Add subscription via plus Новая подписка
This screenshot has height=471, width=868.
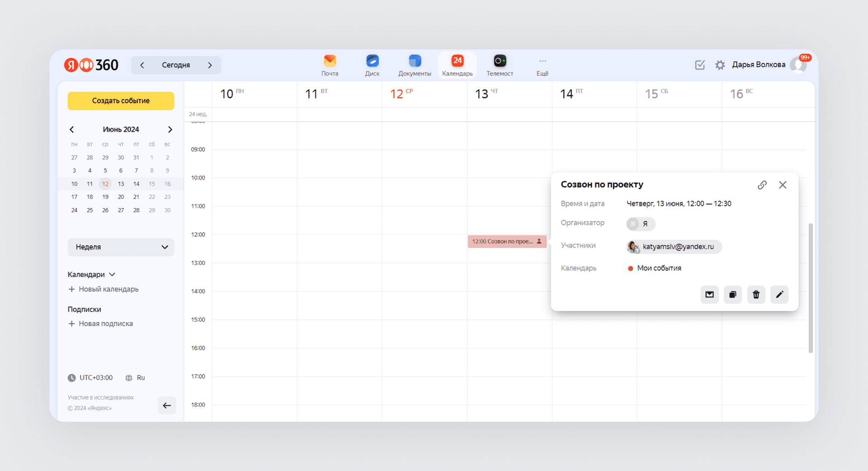click(100, 324)
